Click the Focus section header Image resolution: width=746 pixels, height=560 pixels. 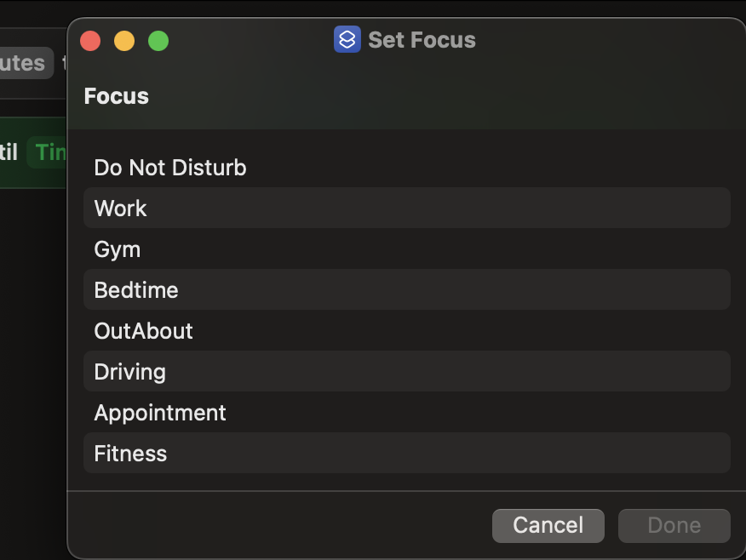pos(117,96)
